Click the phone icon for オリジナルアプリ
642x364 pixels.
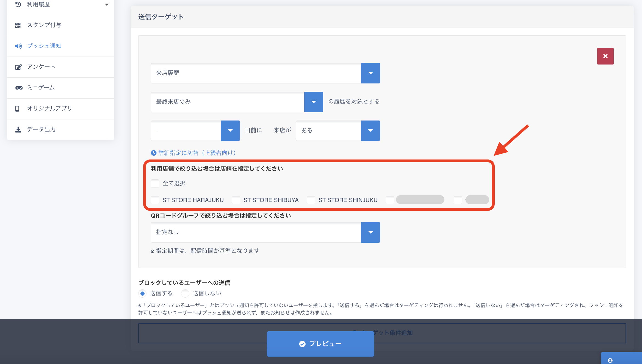[17, 109]
